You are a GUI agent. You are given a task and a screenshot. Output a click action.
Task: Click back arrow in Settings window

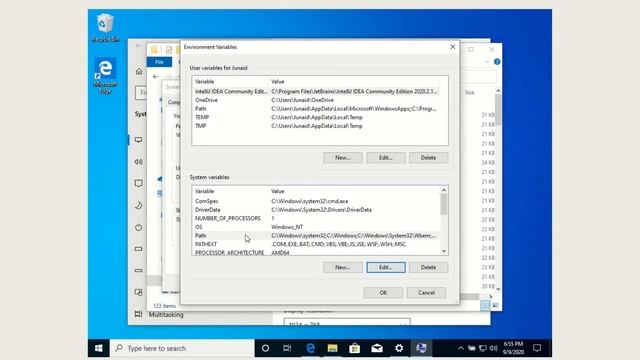138,46
